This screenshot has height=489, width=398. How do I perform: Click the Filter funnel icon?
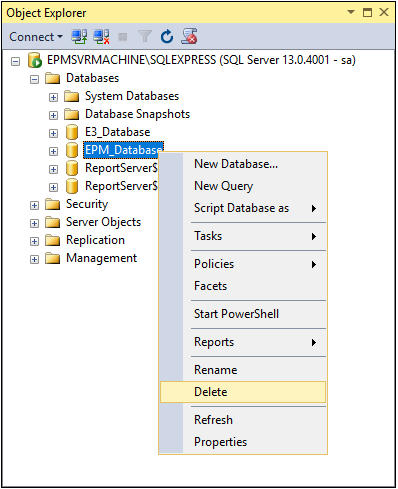coord(145,36)
